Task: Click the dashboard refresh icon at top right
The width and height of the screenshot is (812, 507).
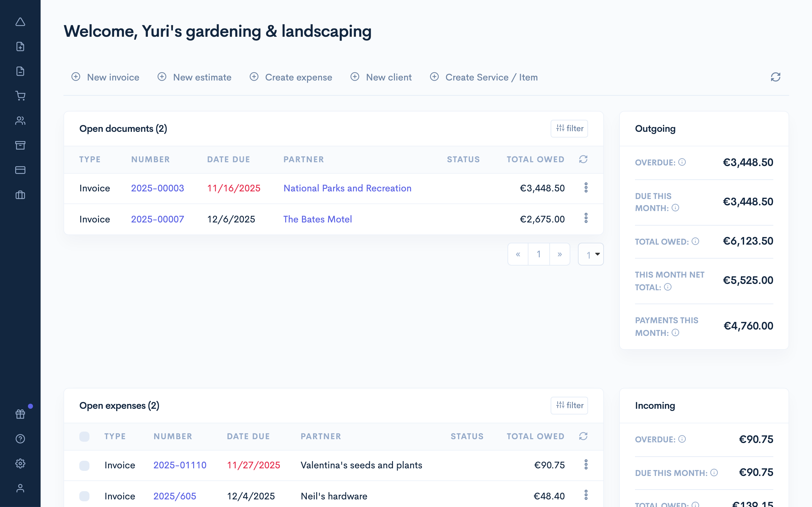Action: pyautogui.click(x=776, y=77)
